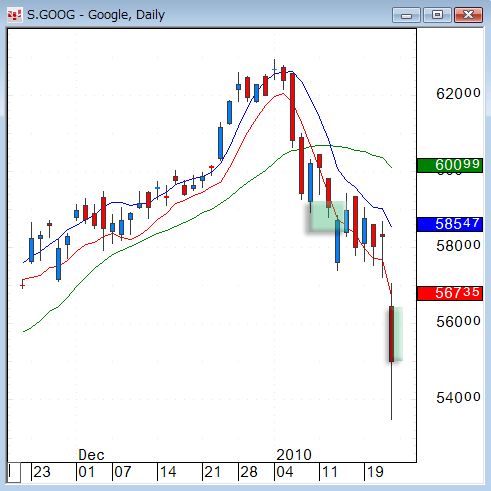The width and height of the screenshot is (491, 491).
Task: Click the 62000 price axis value
Action: (458, 94)
